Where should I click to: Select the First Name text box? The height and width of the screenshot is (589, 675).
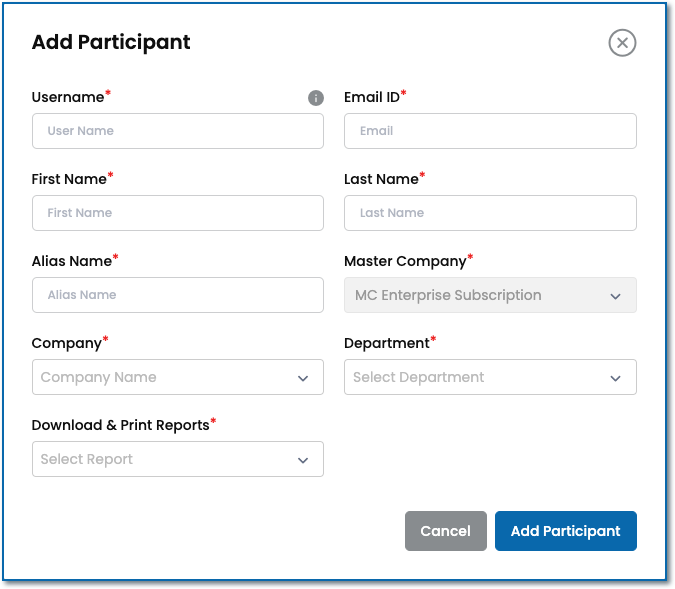tap(178, 213)
